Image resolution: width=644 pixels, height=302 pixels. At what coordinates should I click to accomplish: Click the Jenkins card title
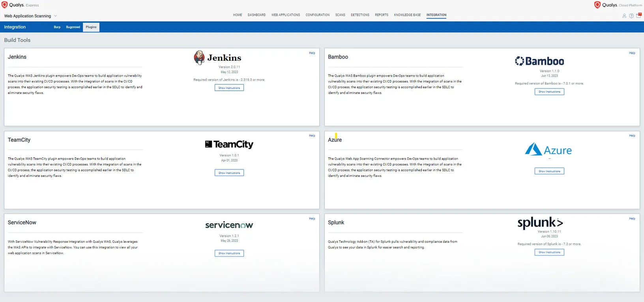point(17,57)
